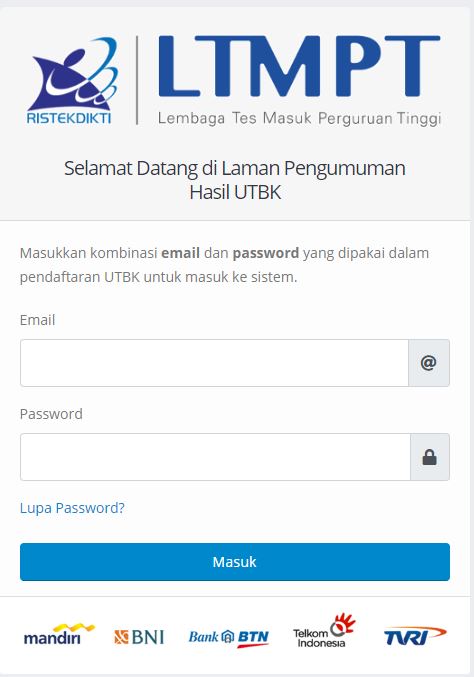Click the bold word password in instructions
Viewport: 474px width, 677px height.
266,253
